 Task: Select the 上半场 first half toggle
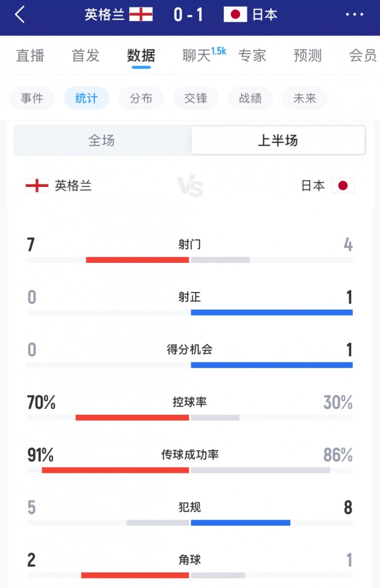click(x=278, y=140)
